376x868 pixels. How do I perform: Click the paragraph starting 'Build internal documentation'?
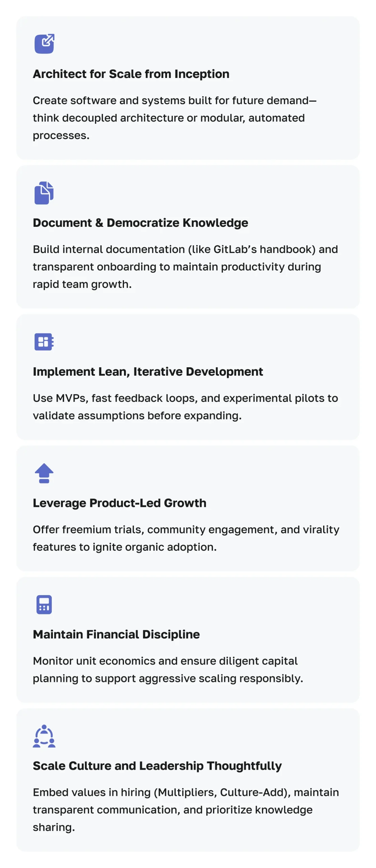(185, 267)
